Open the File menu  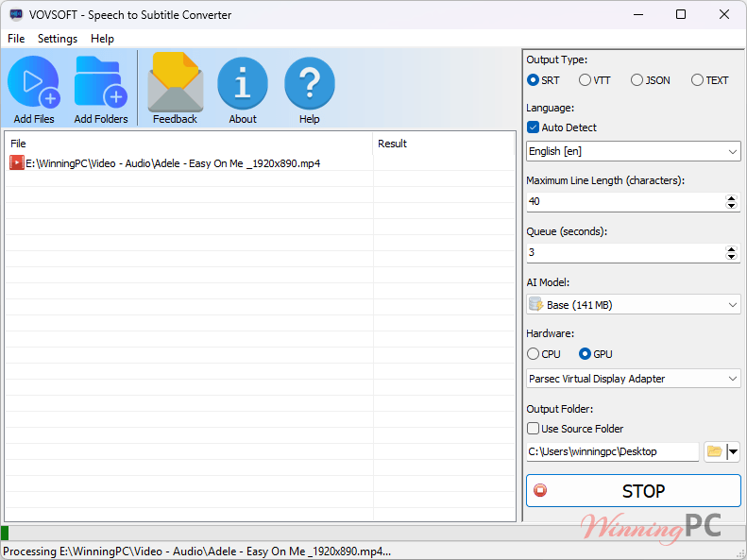pos(16,39)
